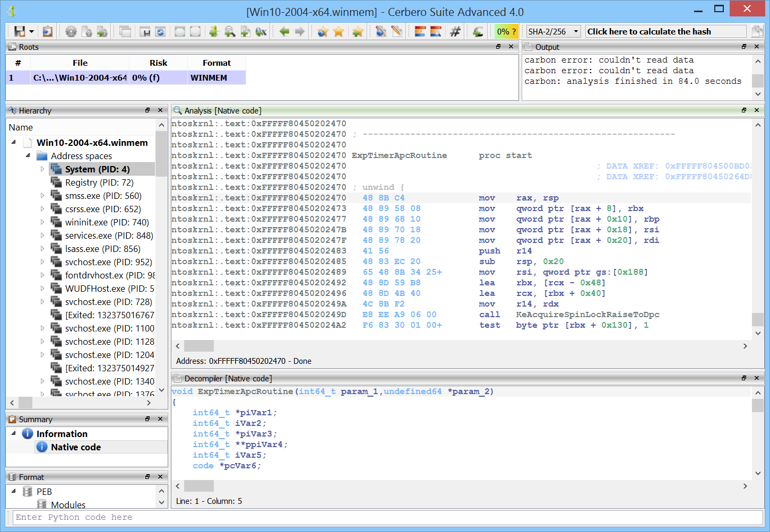Click here to calculate the hash field
This screenshot has height=532, width=770.
click(666, 32)
